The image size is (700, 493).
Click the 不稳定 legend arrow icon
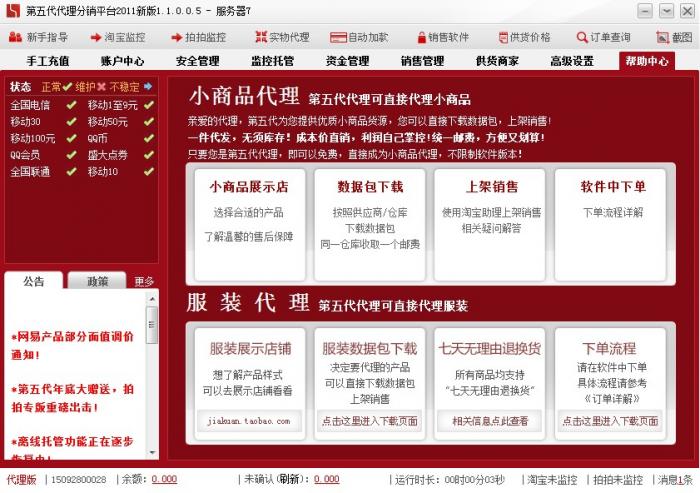148,86
